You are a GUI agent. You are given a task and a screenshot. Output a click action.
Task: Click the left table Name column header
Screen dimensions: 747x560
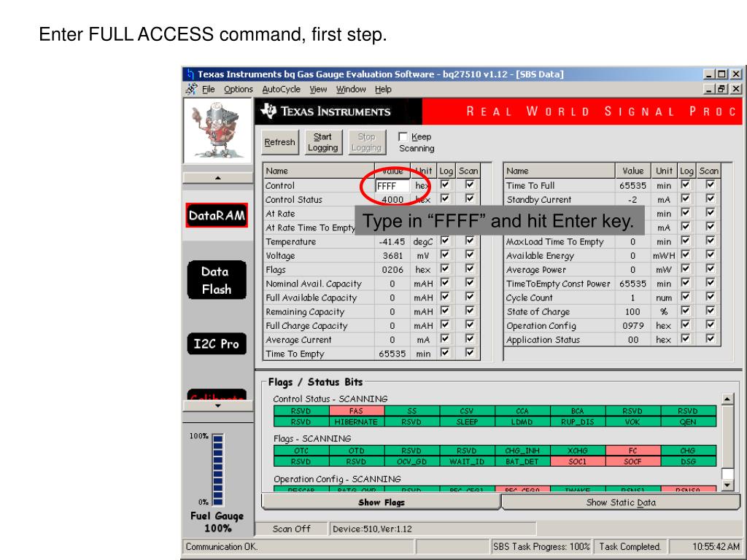(319, 171)
